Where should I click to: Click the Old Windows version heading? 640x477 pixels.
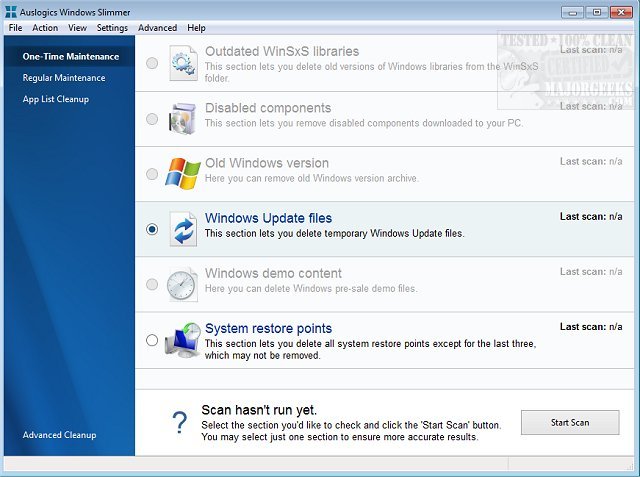pos(267,163)
